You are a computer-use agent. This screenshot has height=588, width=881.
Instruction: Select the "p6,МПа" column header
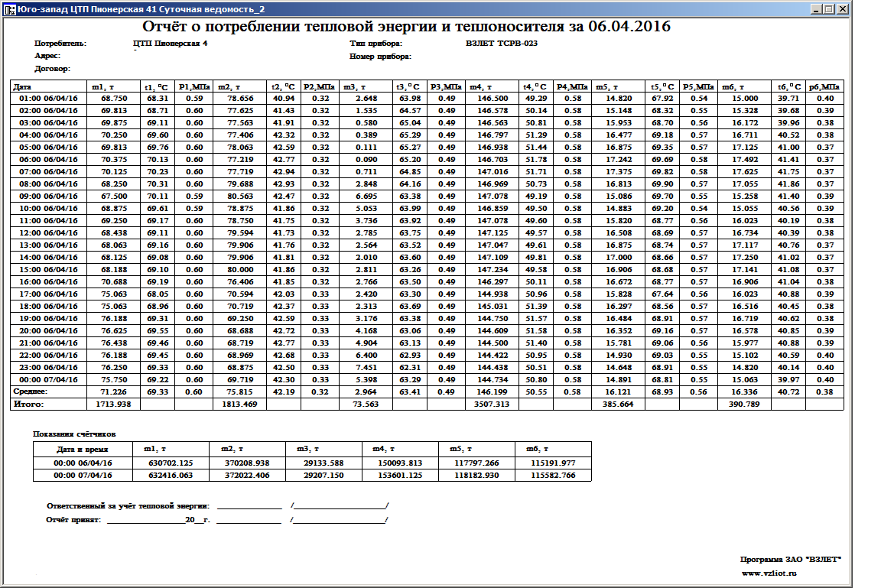(x=824, y=87)
